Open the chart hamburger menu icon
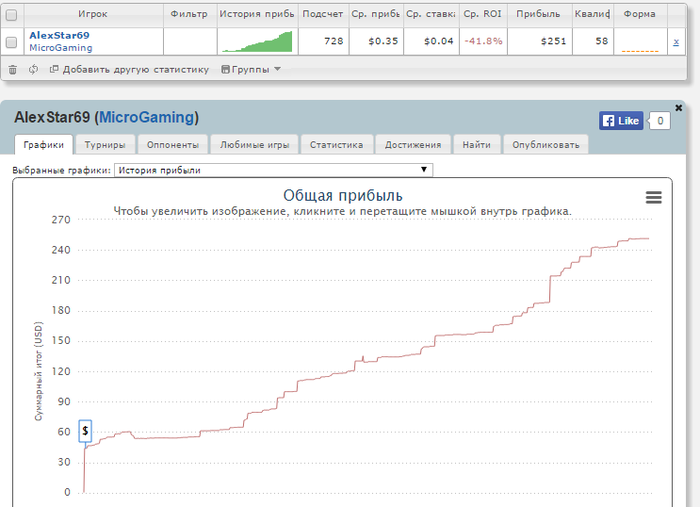This screenshot has height=507, width=700. pyautogui.click(x=654, y=197)
